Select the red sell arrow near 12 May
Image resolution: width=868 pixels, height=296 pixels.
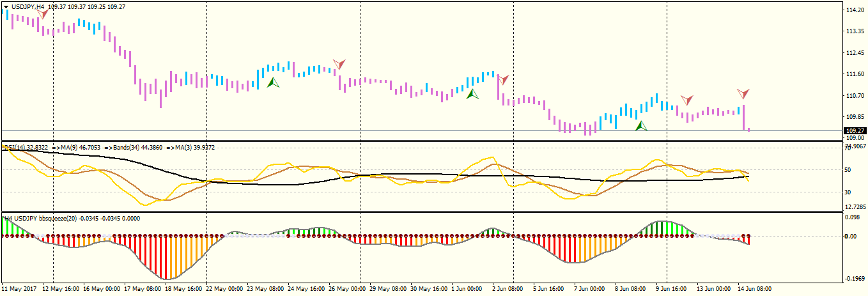click(x=42, y=13)
